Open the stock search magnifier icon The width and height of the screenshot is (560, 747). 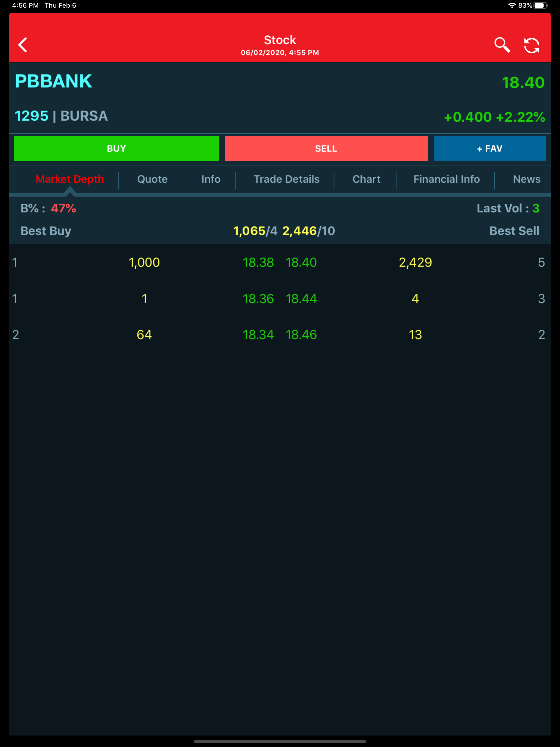click(502, 45)
